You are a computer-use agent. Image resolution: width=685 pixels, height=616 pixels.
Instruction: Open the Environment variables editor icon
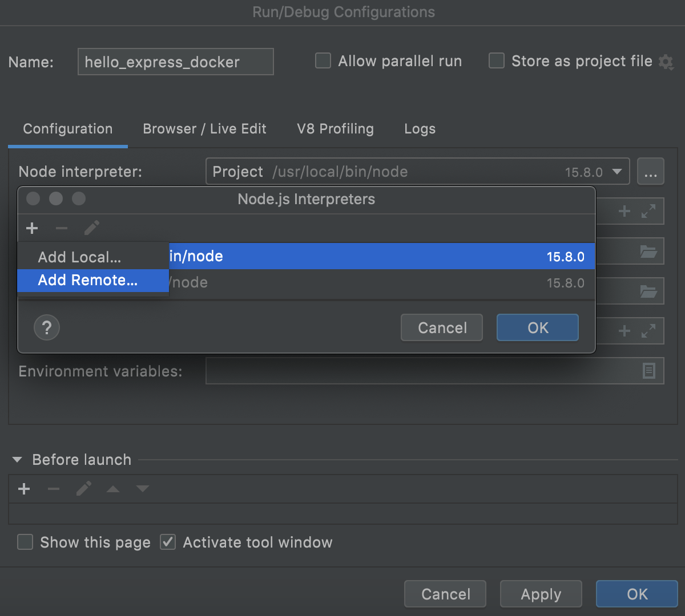tap(649, 371)
